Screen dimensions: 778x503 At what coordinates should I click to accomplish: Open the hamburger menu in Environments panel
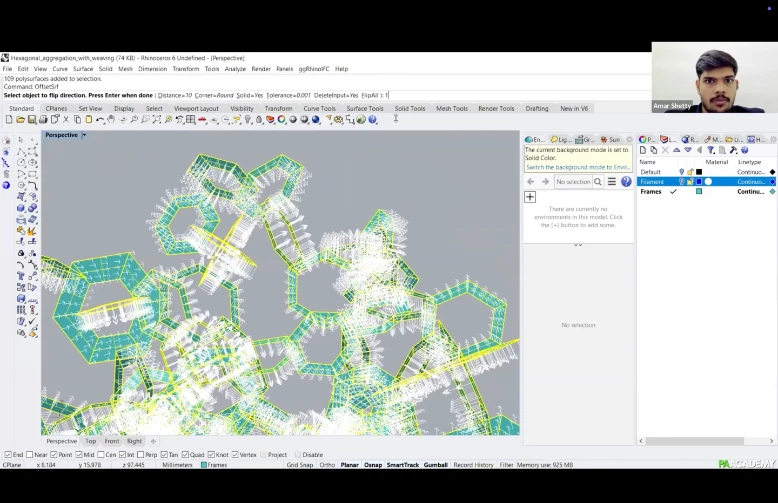612,182
